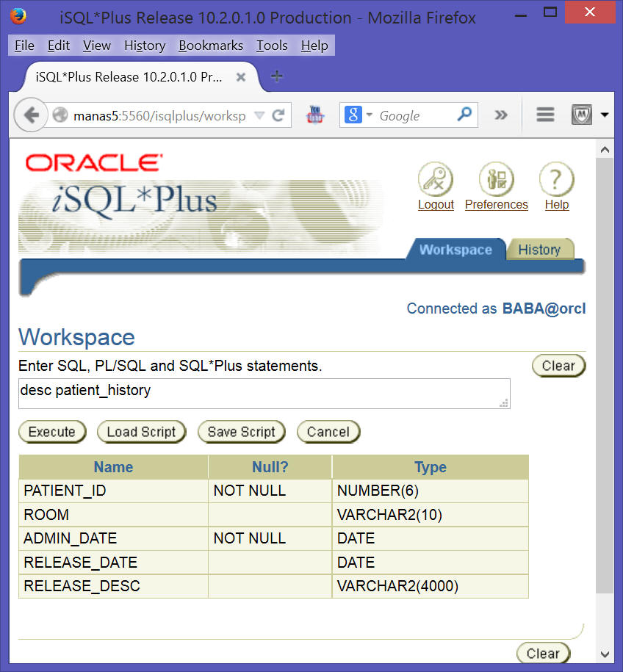Open the Edit menu
The height and width of the screenshot is (672, 623).
(59, 46)
